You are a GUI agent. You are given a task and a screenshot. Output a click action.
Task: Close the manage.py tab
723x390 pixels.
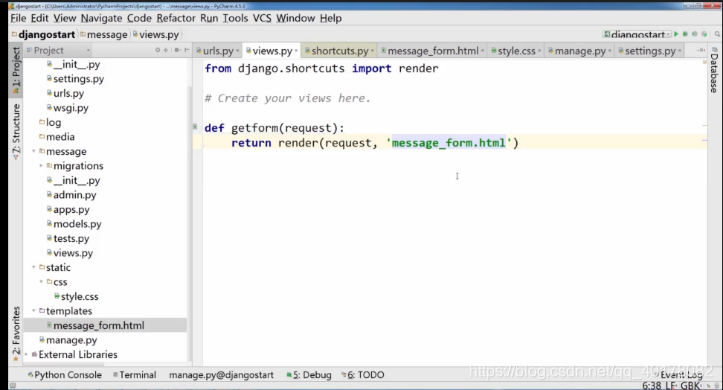pyautogui.click(x=610, y=51)
